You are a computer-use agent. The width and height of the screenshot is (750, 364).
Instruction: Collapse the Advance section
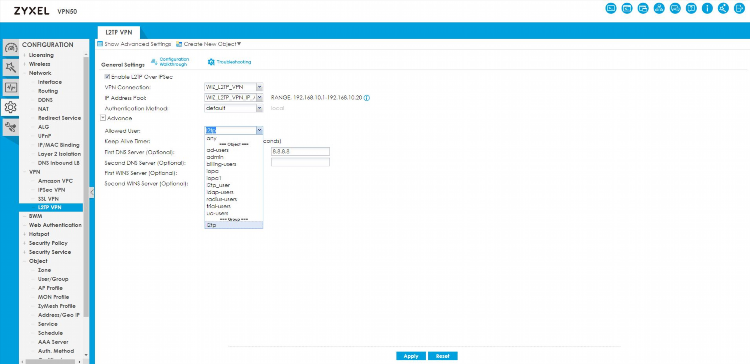pyautogui.click(x=103, y=118)
